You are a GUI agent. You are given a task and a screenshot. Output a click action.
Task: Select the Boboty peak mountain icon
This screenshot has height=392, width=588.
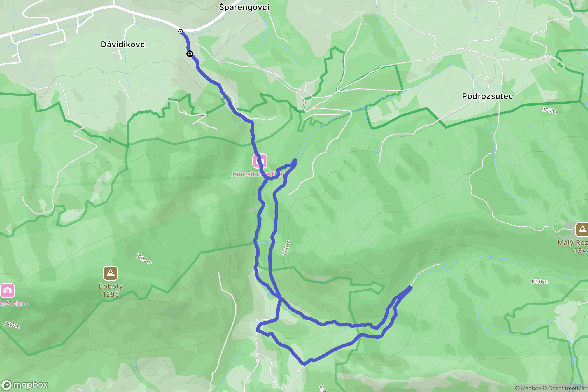(111, 273)
